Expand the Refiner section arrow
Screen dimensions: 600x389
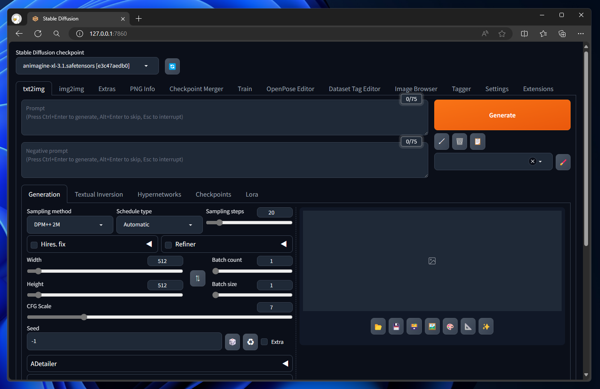point(284,244)
